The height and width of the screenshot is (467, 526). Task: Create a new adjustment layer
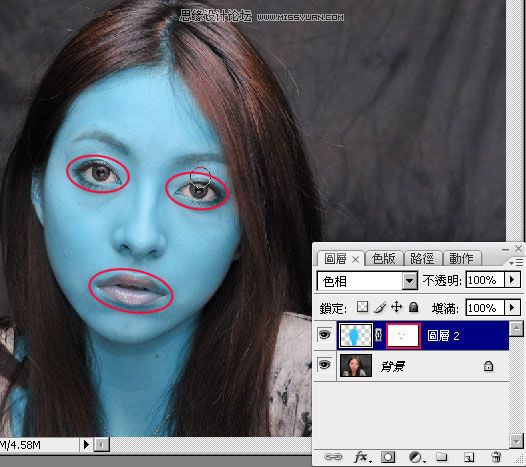416,457
